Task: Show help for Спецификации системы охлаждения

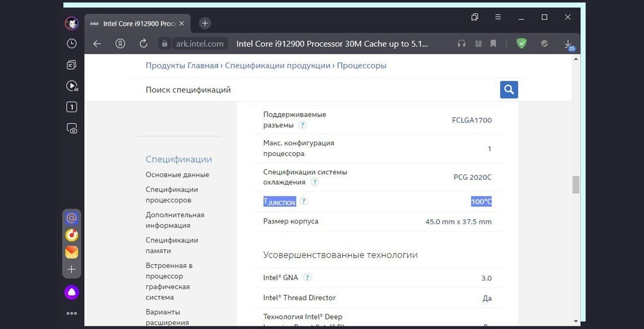Action: tap(314, 182)
